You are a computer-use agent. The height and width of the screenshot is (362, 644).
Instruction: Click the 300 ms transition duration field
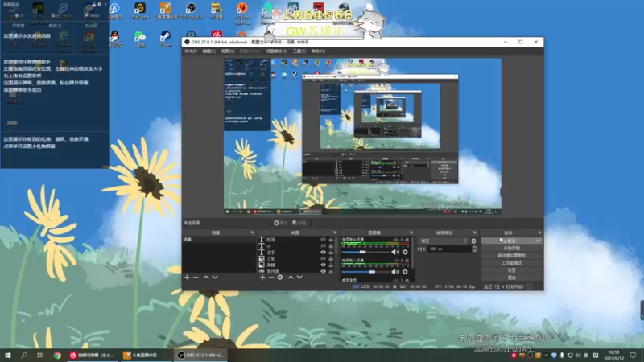pos(448,249)
